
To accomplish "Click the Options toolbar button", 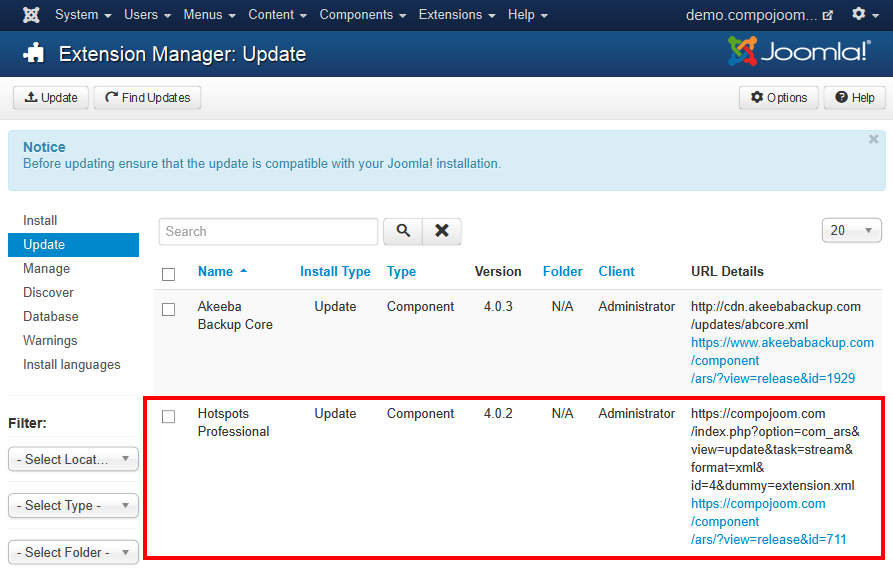I will (x=779, y=97).
